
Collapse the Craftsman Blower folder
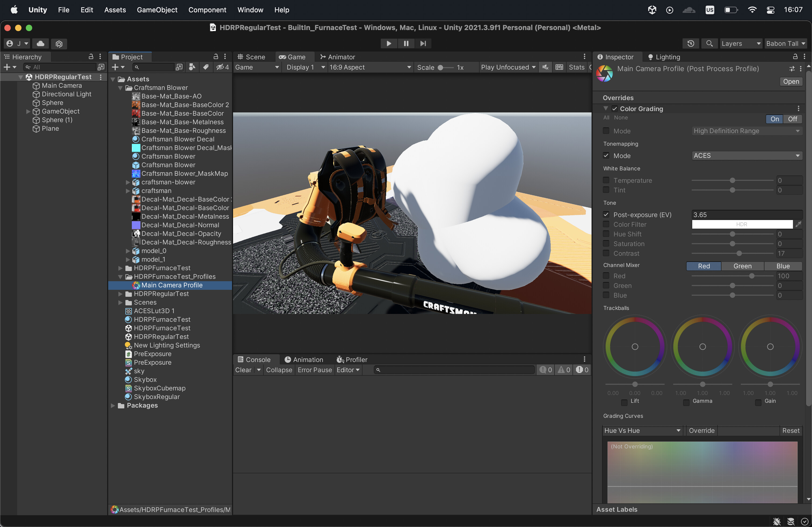coord(120,87)
